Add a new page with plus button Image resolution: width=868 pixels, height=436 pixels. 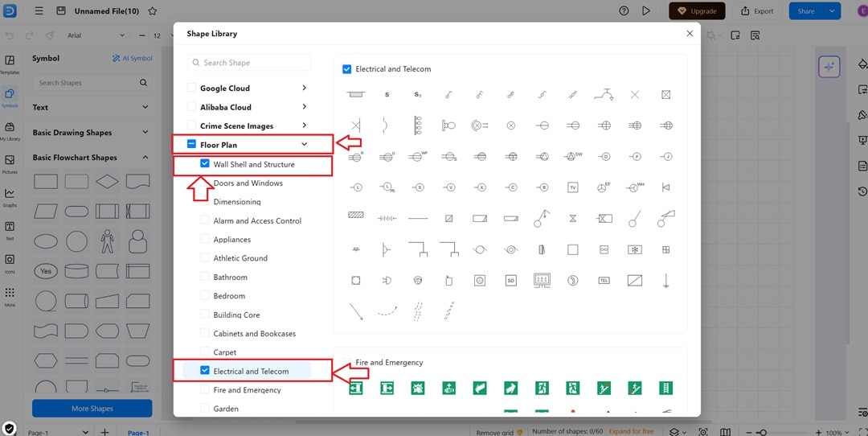coord(104,432)
